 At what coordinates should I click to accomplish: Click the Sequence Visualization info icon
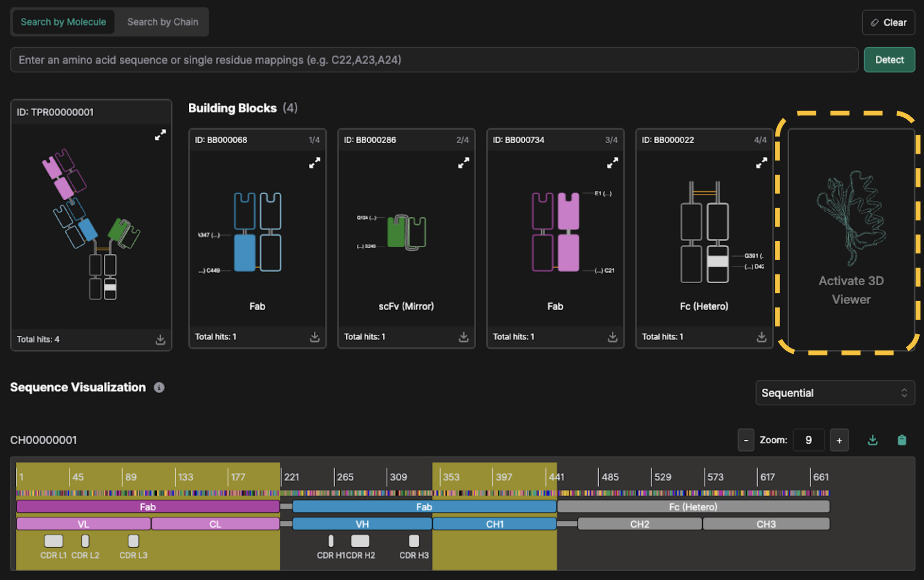tap(159, 387)
